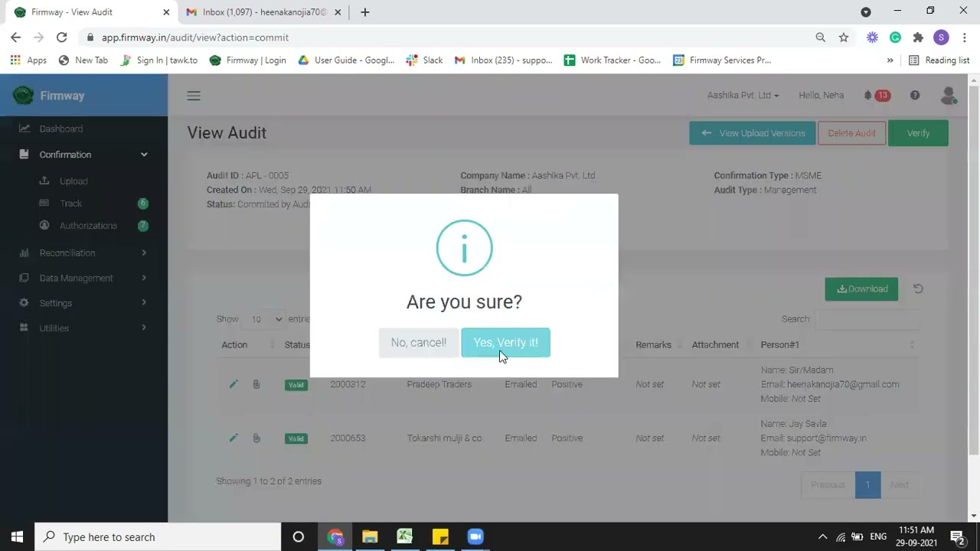
Task: Confirm with Yes, Verify it! button
Action: (x=505, y=342)
